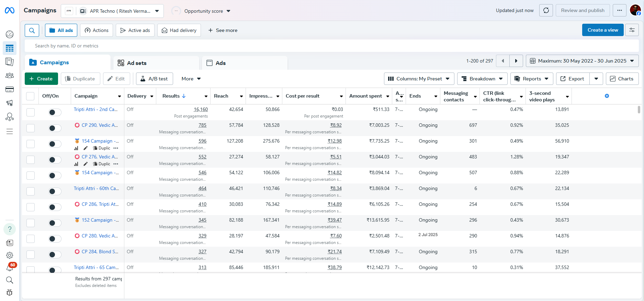Tick the select all campaigns checkbox
The image size is (644, 301).
click(x=31, y=96)
